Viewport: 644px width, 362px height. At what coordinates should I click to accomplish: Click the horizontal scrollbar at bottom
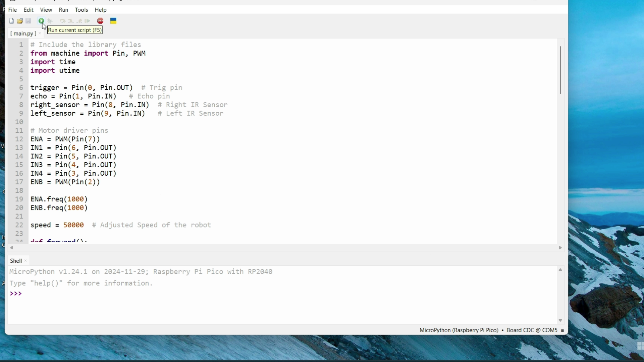pos(285,248)
